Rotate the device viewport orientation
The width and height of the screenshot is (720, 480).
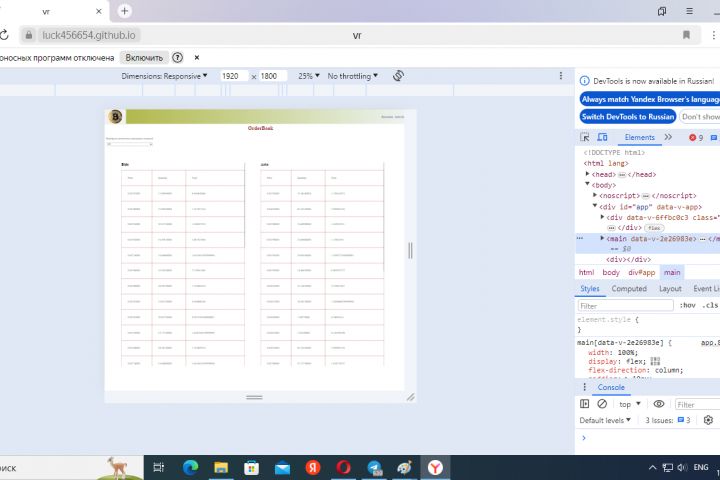click(x=398, y=76)
